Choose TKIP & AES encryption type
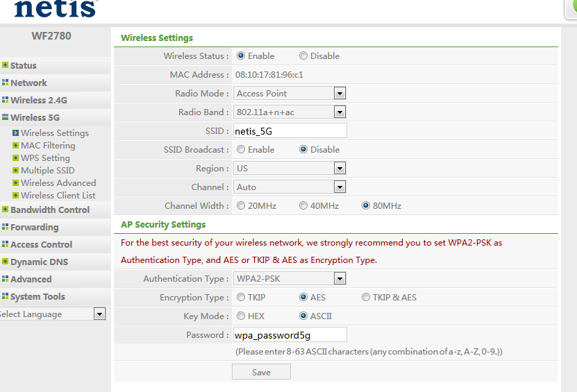Screen dimensions: 577x392 (365, 297)
